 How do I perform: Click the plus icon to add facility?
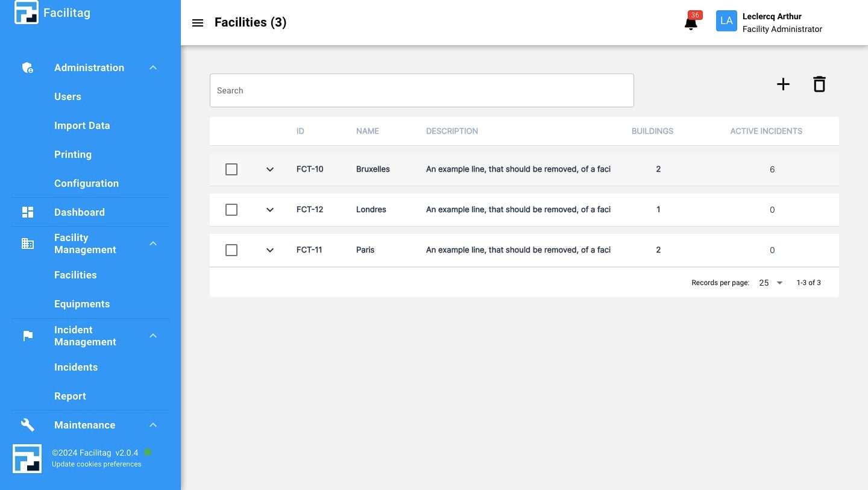[782, 84]
